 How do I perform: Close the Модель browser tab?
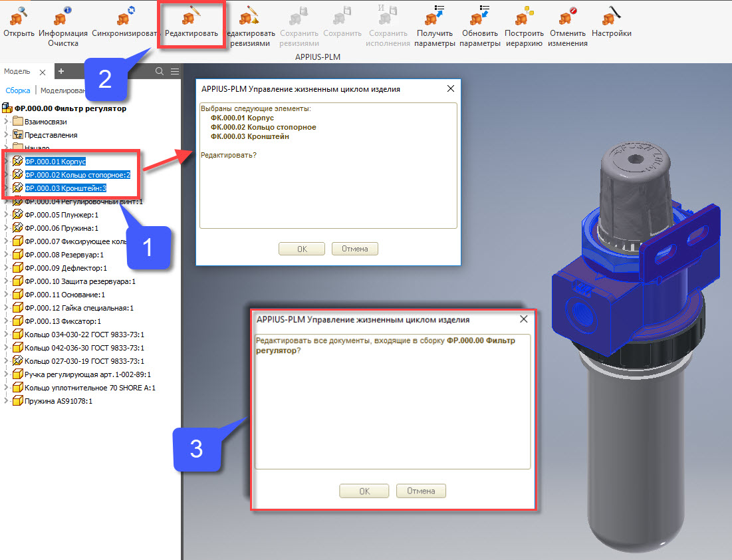pyautogui.click(x=43, y=72)
